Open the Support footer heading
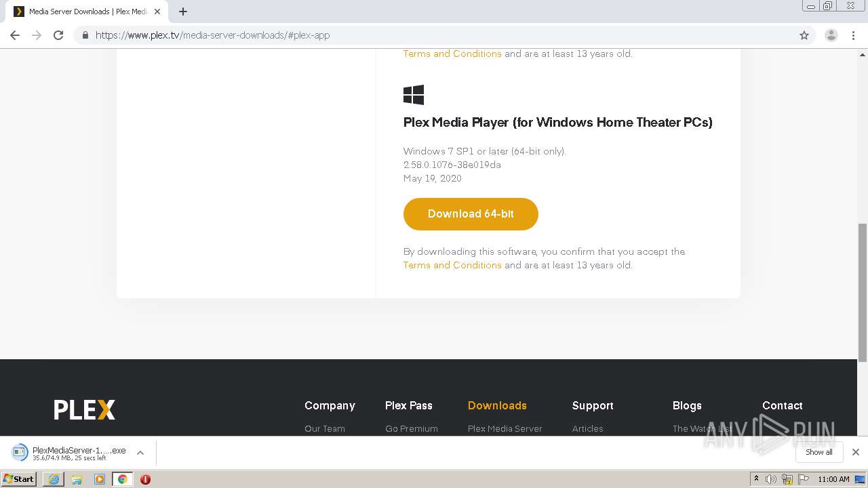The width and height of the screenshot is (868, 488). 593,405
